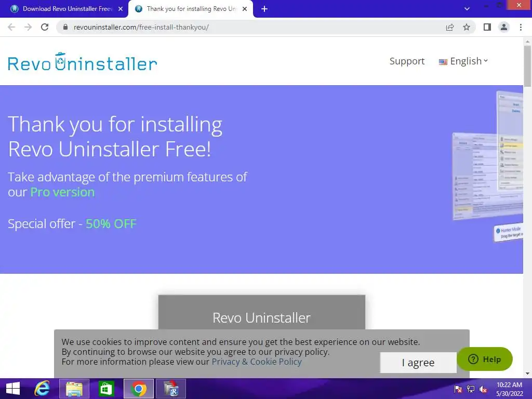Click the Revo Uninstaller product card

(x=262, y=312)
